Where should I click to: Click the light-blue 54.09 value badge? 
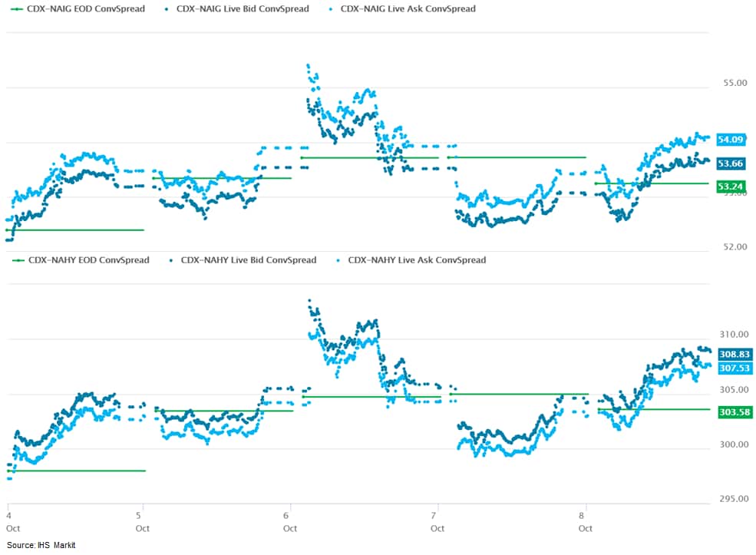pyautogui.click(x=730, y=140)
